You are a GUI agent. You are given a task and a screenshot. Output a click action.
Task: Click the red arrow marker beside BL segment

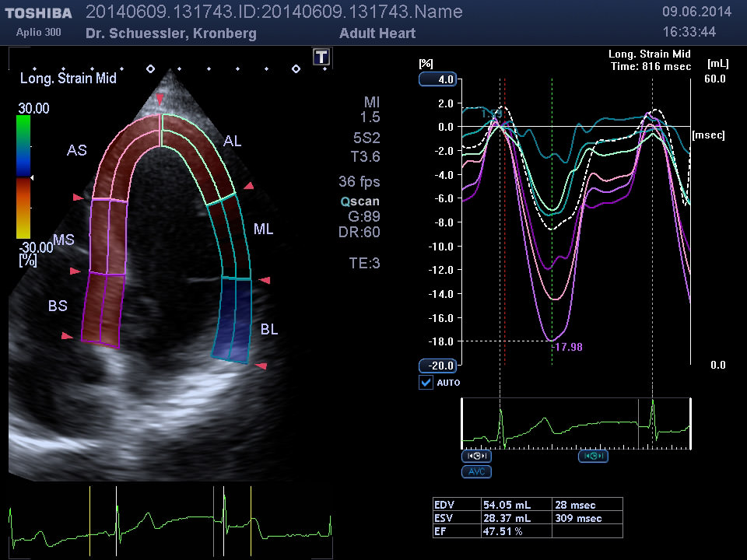(262, 365)
